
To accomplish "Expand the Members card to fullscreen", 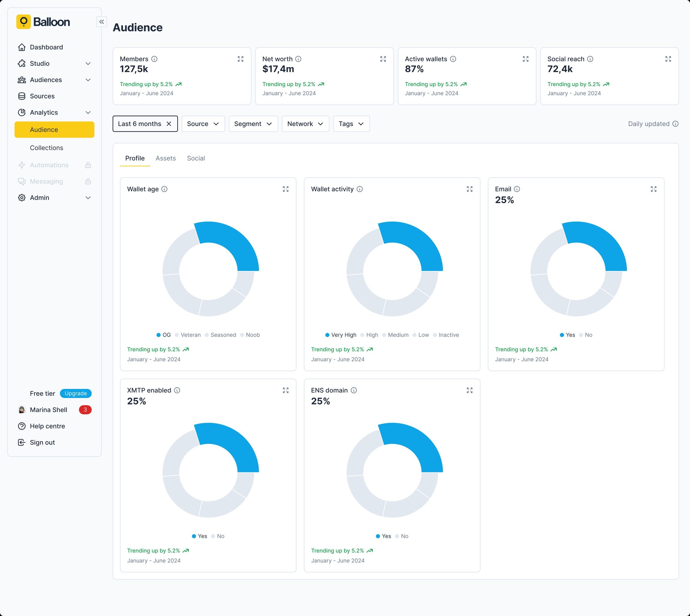I will coord(240,59).
